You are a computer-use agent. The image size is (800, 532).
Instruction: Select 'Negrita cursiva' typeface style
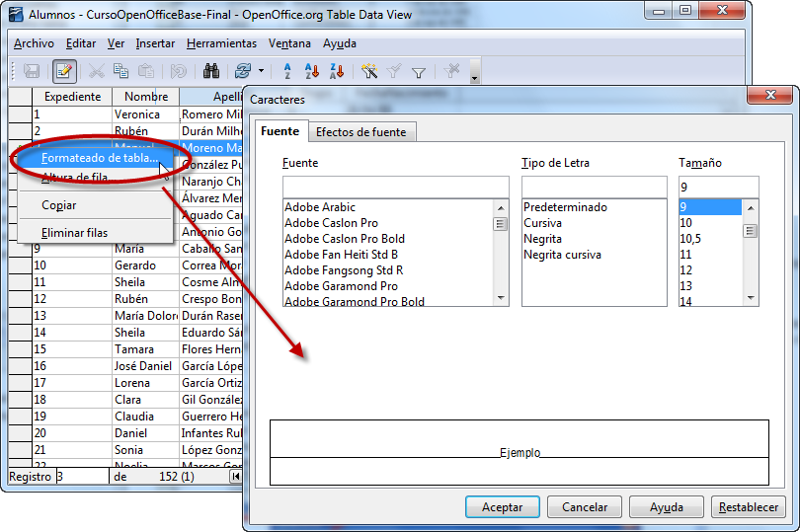click(x=594, y=255)
